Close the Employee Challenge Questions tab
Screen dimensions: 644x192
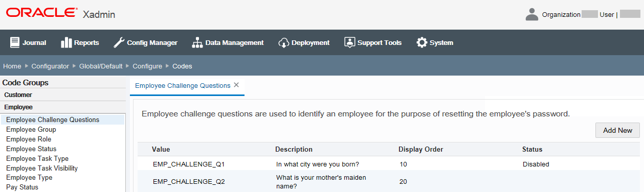236,85
